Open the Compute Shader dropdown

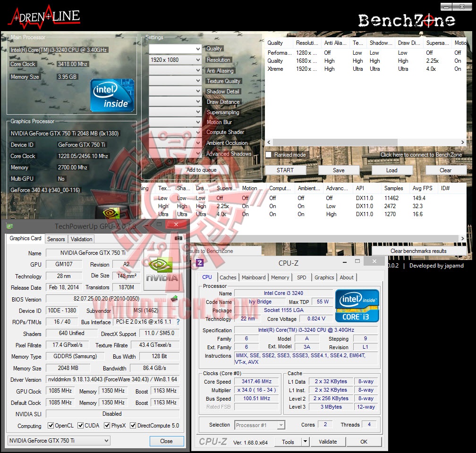coord(175,132)
